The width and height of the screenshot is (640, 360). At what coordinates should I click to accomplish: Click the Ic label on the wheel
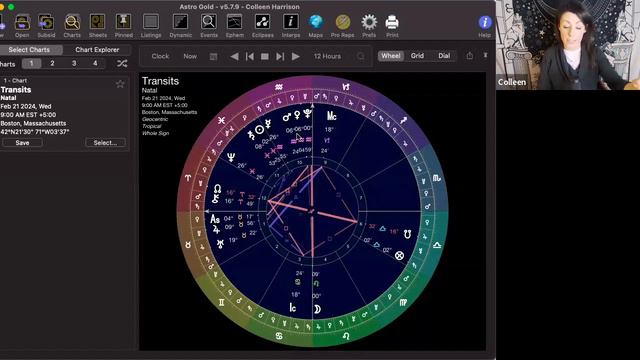click(293, 308)
